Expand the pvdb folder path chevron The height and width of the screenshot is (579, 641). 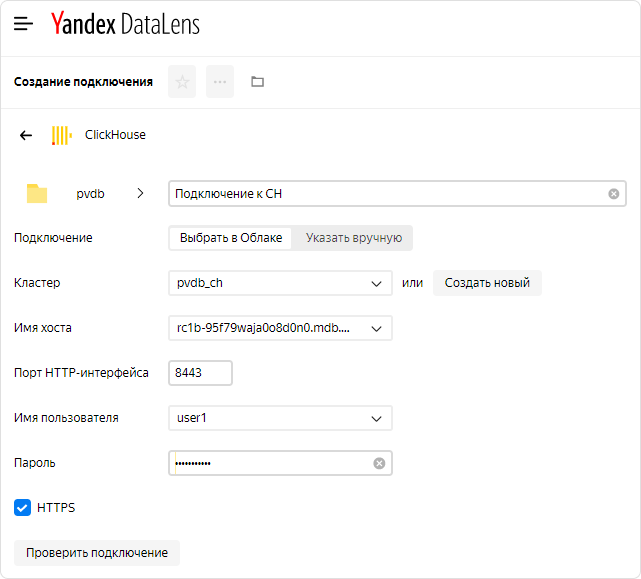pyautogui.click(x=140, y=193)
